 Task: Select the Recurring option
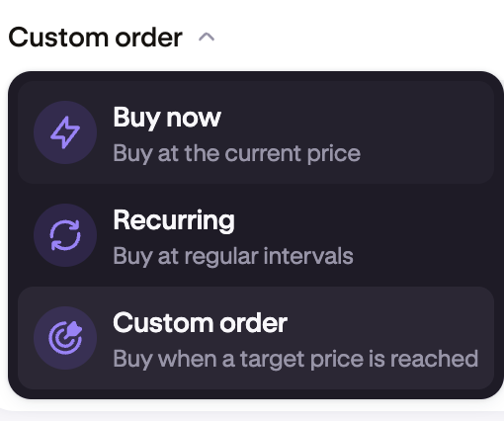[256, 235]
